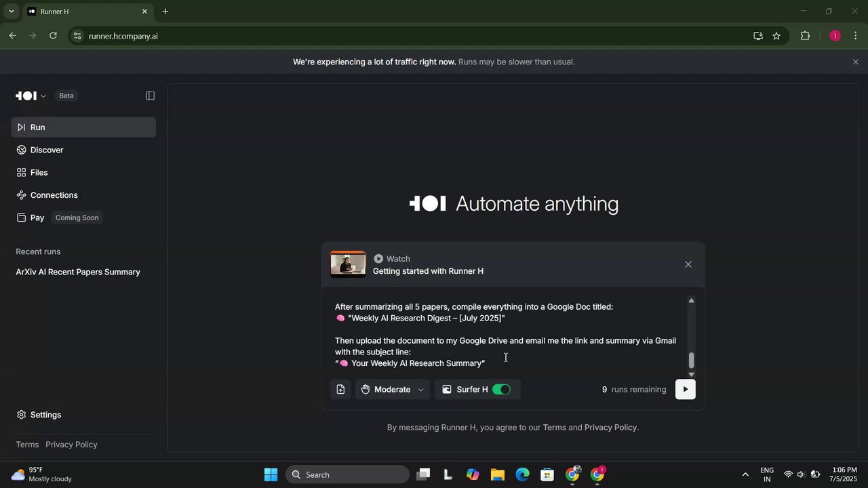Launch Microsoft Edge from taskbar
The height and width of the screenshot is (488, 868).
pyautogui.click(x=522, y=474)
